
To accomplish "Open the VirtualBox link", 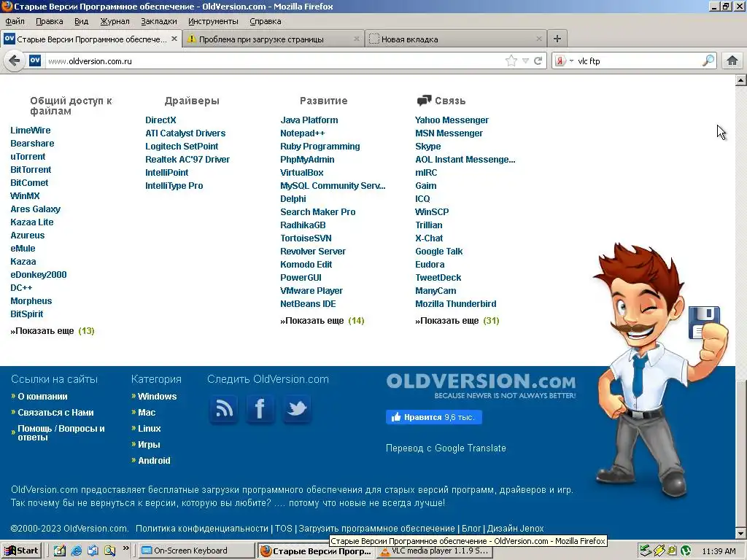I will (x=301, y=172).
